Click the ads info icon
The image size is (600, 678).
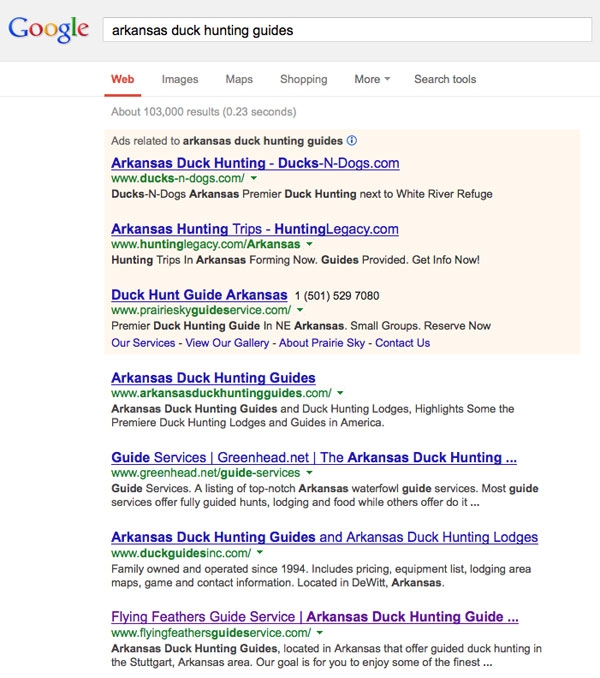pyautogui.click(x=352, y=141)
